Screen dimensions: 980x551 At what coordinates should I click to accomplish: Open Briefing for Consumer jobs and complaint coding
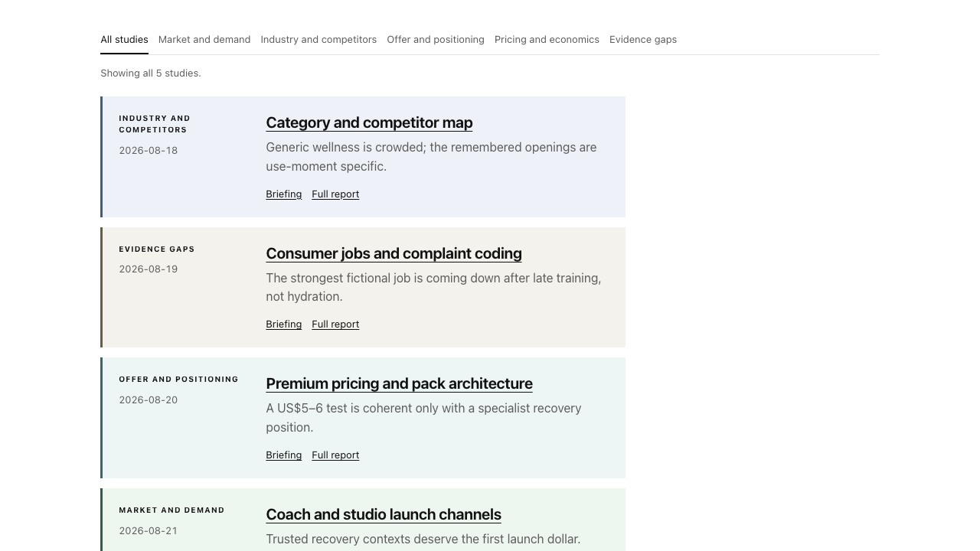tap(283, 324)
